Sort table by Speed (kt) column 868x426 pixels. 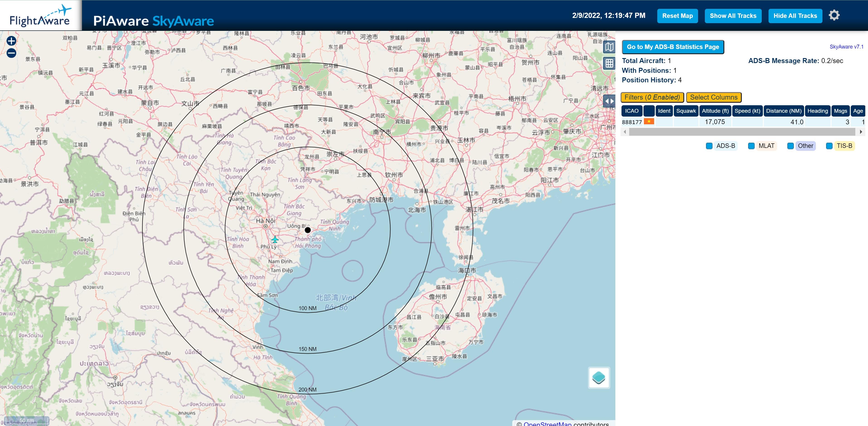click(x=747, y=111)
